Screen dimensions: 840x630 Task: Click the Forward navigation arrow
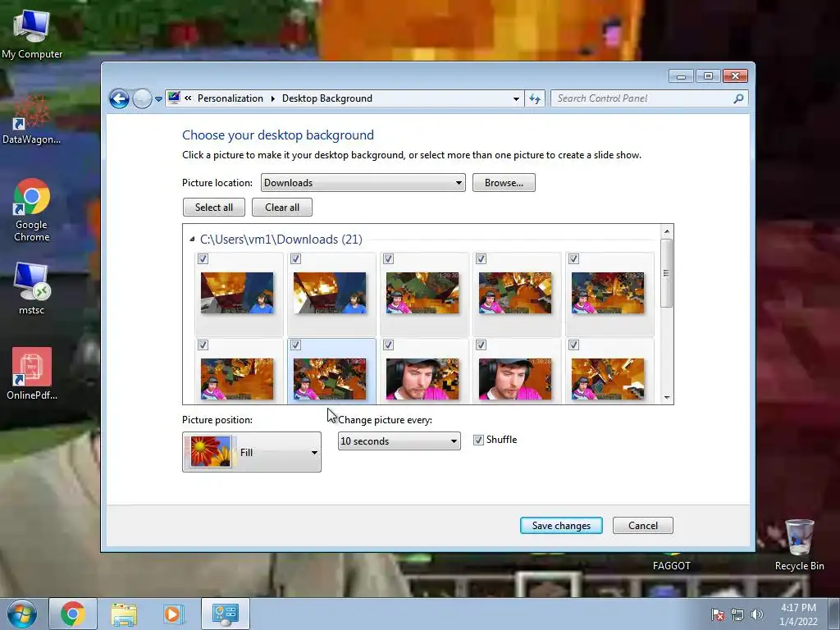click(142, 98)
